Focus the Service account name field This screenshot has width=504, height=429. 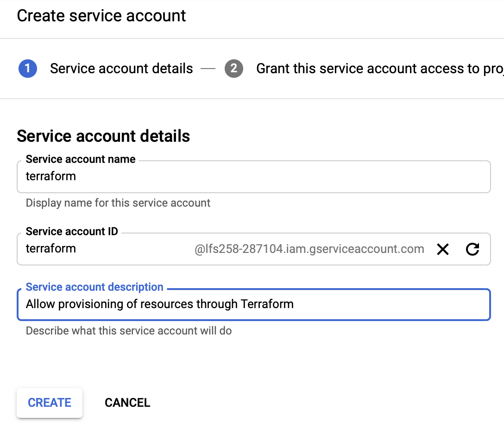coord(253,177)
